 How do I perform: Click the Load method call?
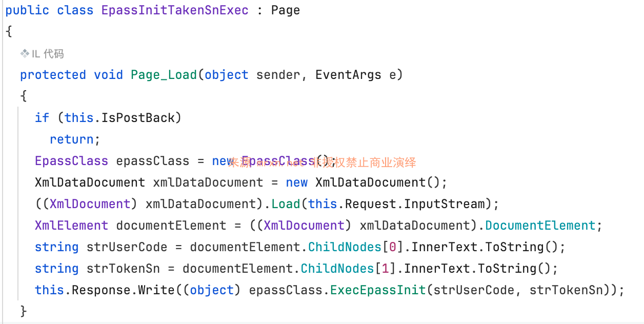286,204
